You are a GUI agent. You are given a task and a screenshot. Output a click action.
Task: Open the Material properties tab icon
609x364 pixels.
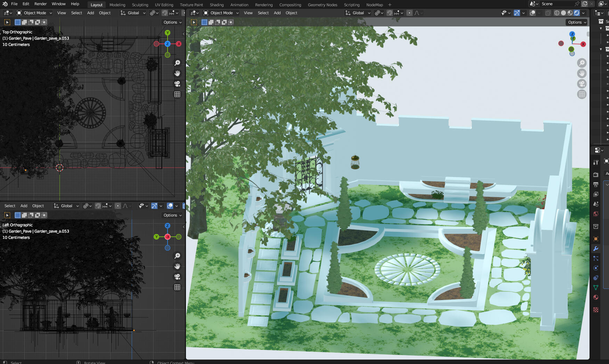coord(595,297)
